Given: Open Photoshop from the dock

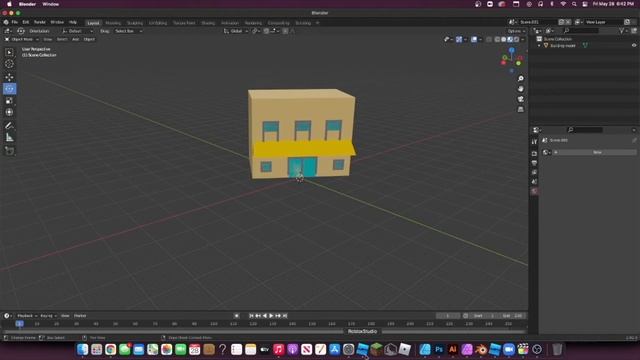Looking at the screenshot, I should (x=439, y=349).
